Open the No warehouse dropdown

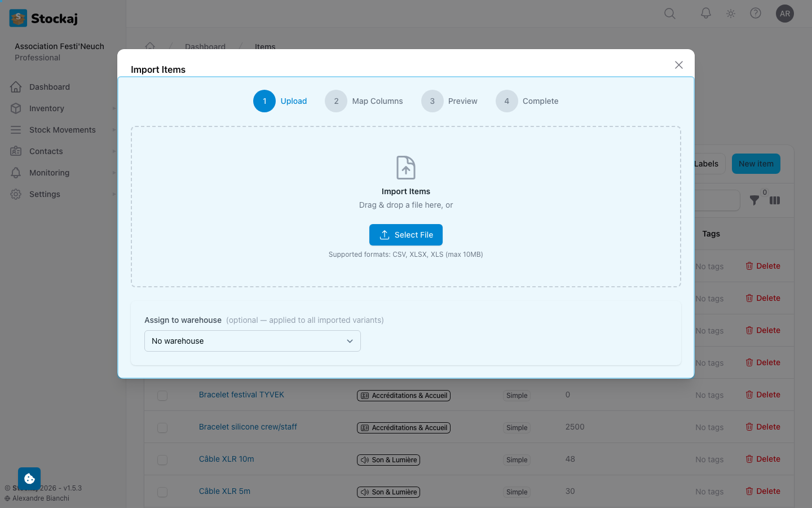tap(253, 341)
